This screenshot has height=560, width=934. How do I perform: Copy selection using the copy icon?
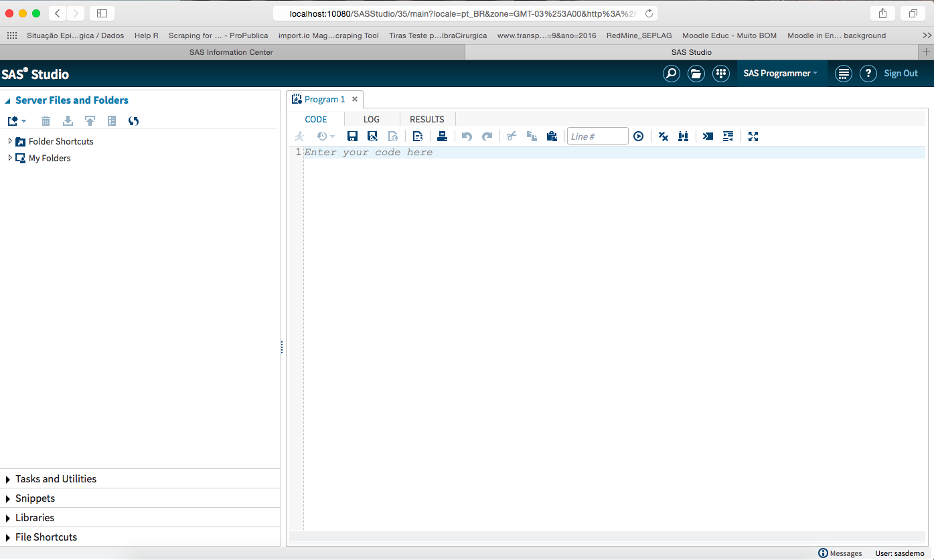[532, 136]
